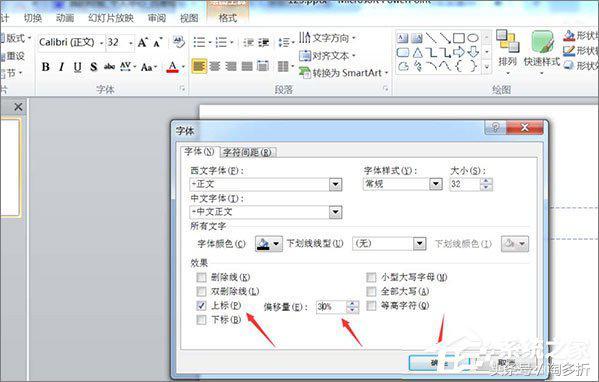Image resolution: width=599 pixels, height=382 pixels.
Task: Open 对齐文本 align text menu
Action: (327, 56)
